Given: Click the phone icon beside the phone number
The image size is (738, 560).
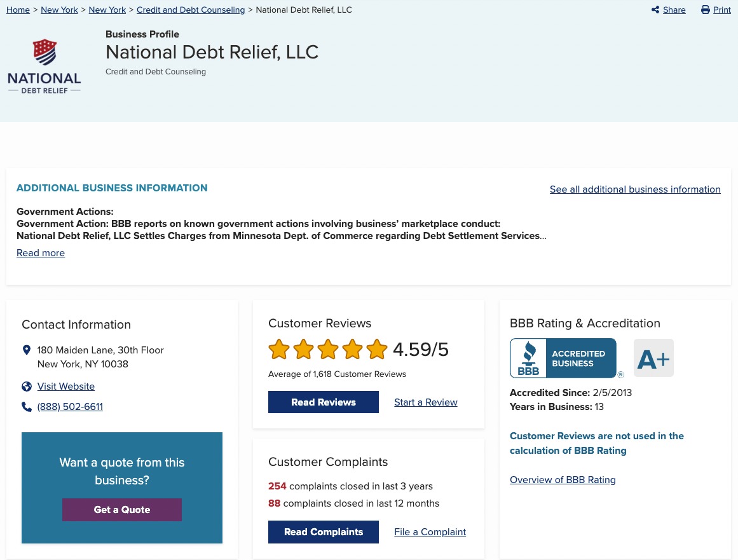Looking at the screenshot, I should tap(27, 407).
